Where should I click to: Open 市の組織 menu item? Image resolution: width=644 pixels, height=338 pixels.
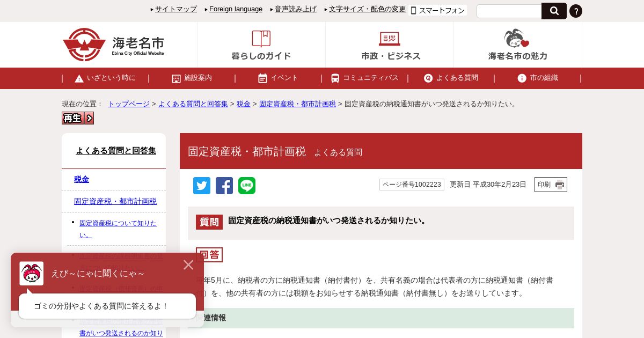coord(537,78)
